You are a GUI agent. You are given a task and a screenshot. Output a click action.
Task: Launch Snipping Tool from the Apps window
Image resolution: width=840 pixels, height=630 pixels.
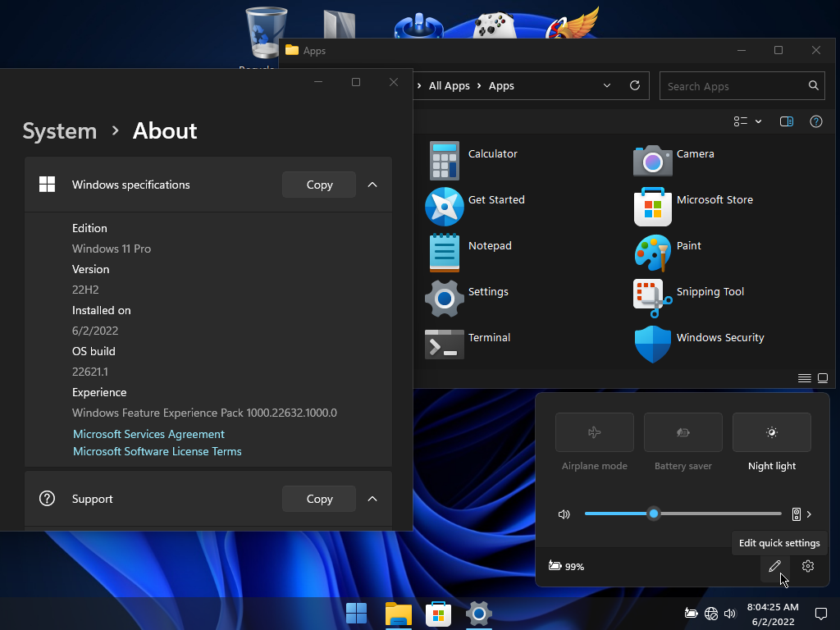pyautogui.click(x=652, y=299)
